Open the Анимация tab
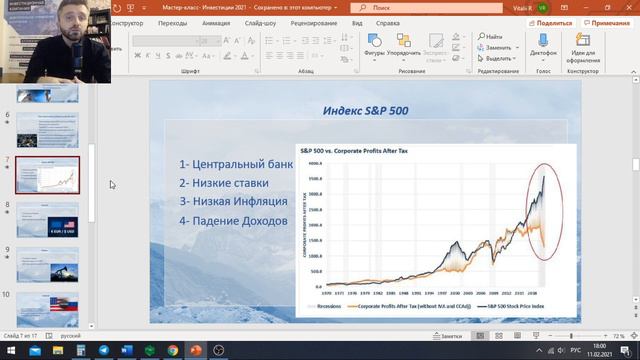Viewport: 640px width, 360px height. (x=216, y=23)
